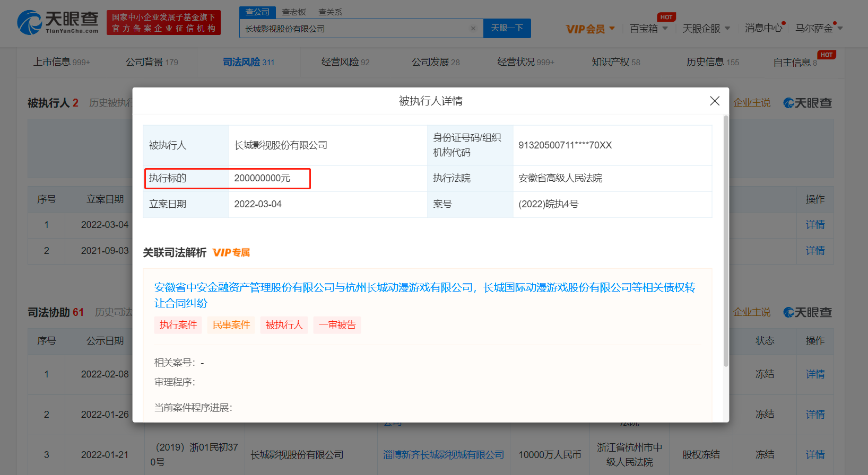Expand the 百宝箱 dropdown menu

coord(648,29)
